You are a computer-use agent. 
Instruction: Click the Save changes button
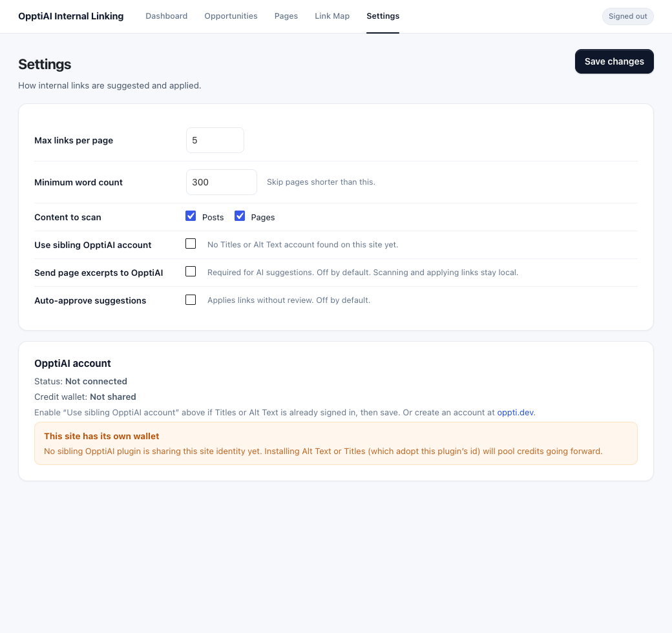(x=614, y=61)
